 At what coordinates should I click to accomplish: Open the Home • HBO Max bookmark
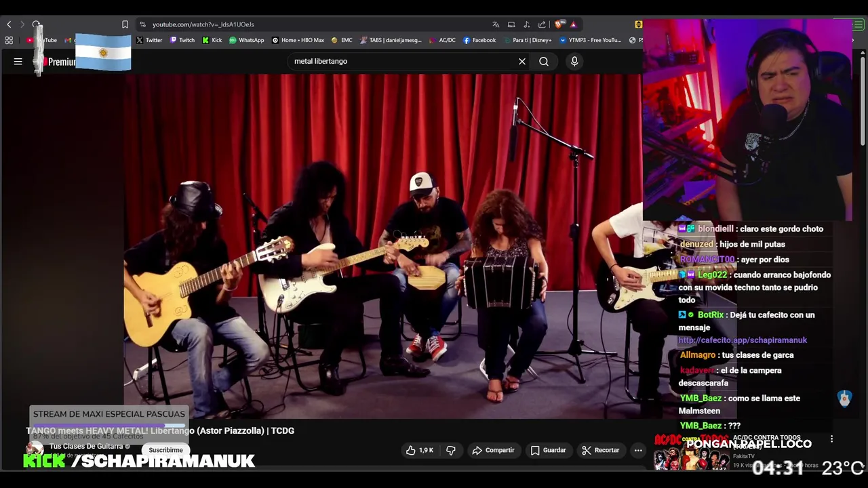point(298,40)
